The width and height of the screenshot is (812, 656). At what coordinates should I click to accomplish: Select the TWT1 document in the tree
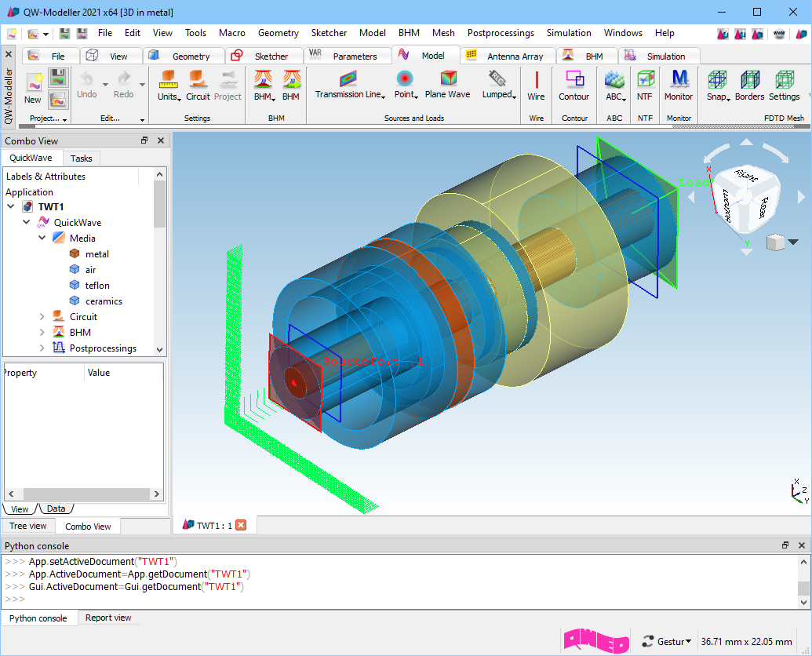point(51,206)
